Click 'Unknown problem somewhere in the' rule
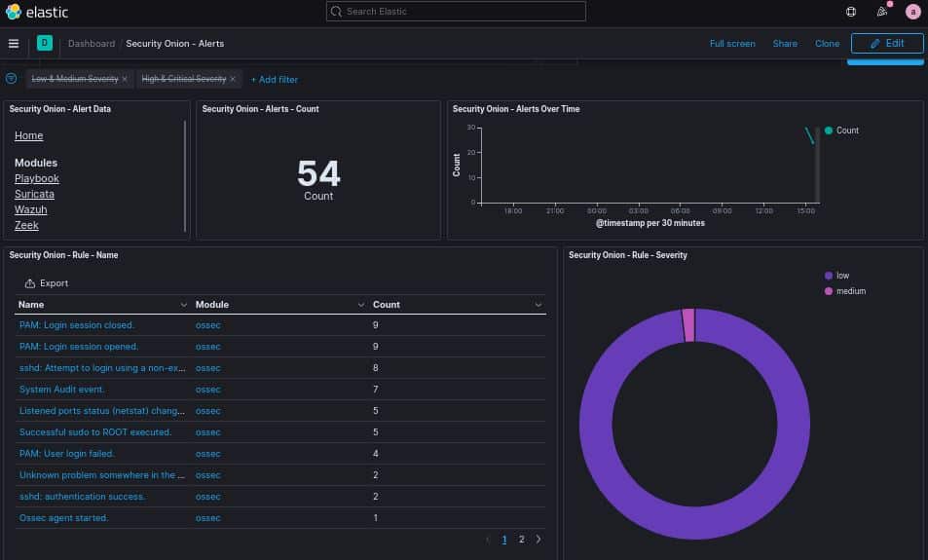This screenshot has height=560, width=928. [x=102, y=474]
